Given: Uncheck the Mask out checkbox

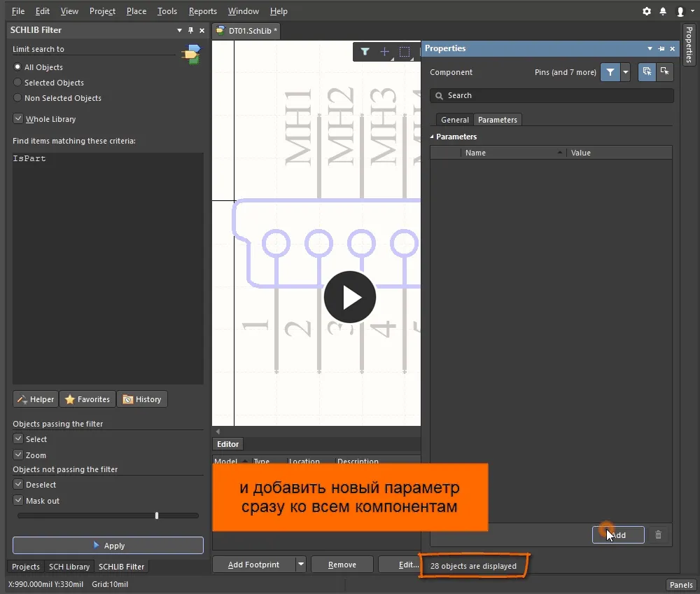Looking at the screenshot, I should tap(19, 501).
